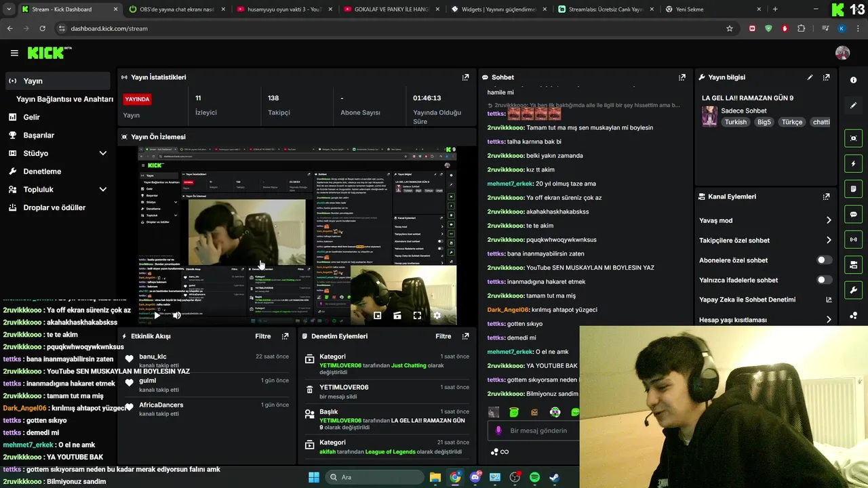The image size is (868, 488).
Task: Click the Big5 tag in Yayın bilgisi
Action: pyautogui.click(x=764, y=122)
